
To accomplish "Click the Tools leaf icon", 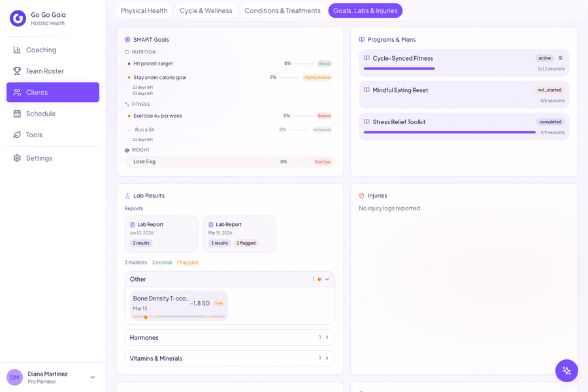I will [x=17, y=135].
